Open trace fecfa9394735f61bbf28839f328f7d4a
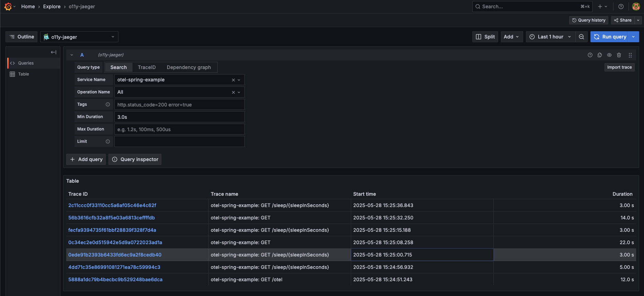The height and width of the screenshot is (296, 644). point(112,230)
